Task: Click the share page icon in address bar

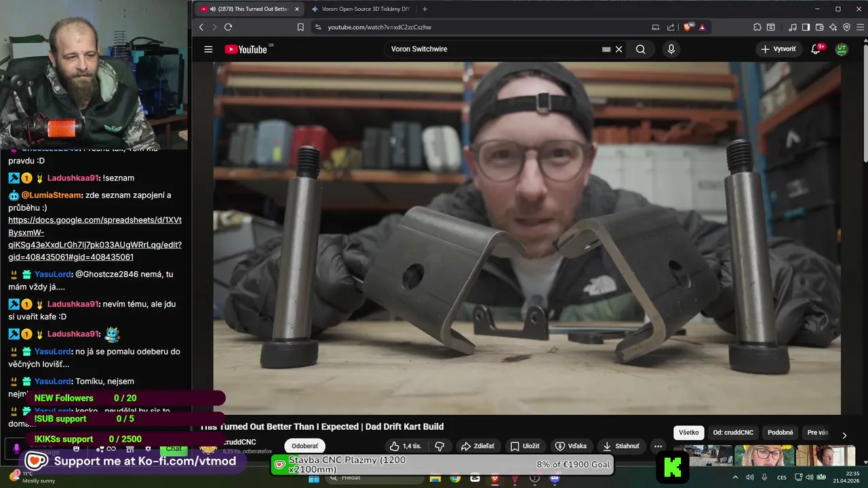Action: point(671,27)
